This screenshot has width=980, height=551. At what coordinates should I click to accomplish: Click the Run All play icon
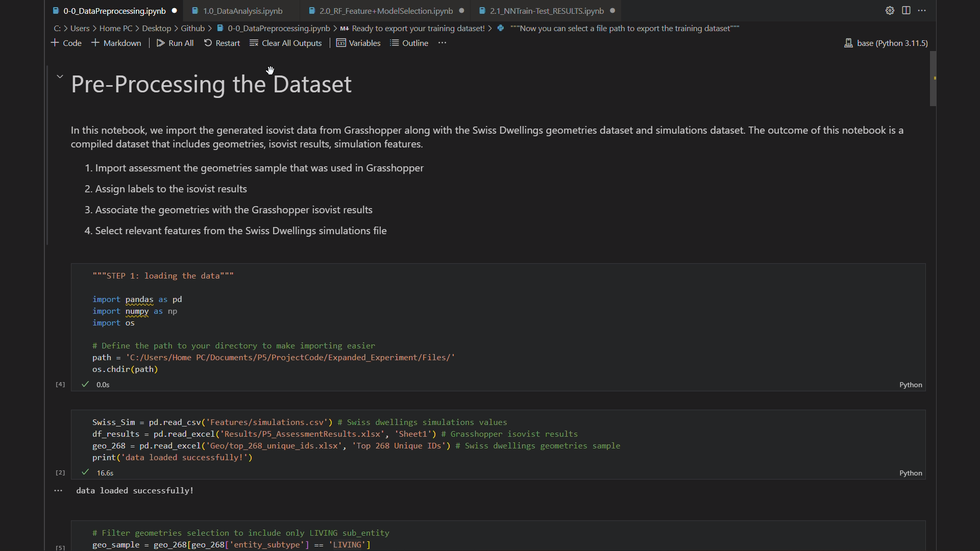[161, 43]
